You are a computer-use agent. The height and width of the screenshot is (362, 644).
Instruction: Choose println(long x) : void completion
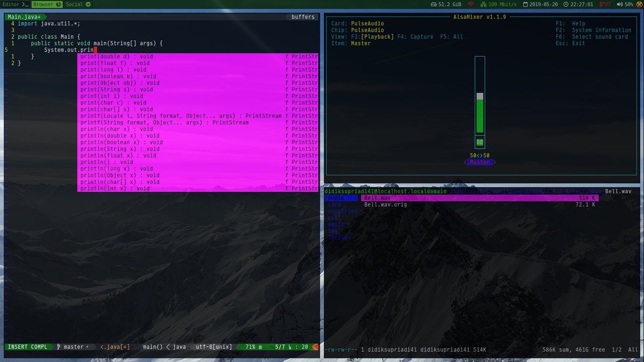(198, 169)
